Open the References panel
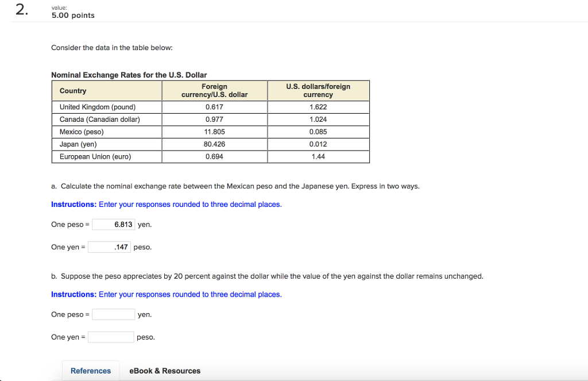Image resolution: width=588 pixels, height=381 pixels. [90, 371]
